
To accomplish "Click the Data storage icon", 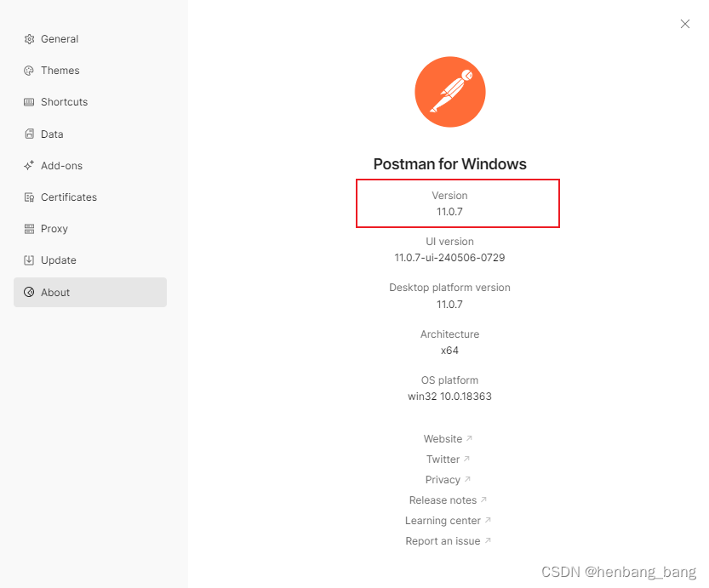I will [29, 134].
